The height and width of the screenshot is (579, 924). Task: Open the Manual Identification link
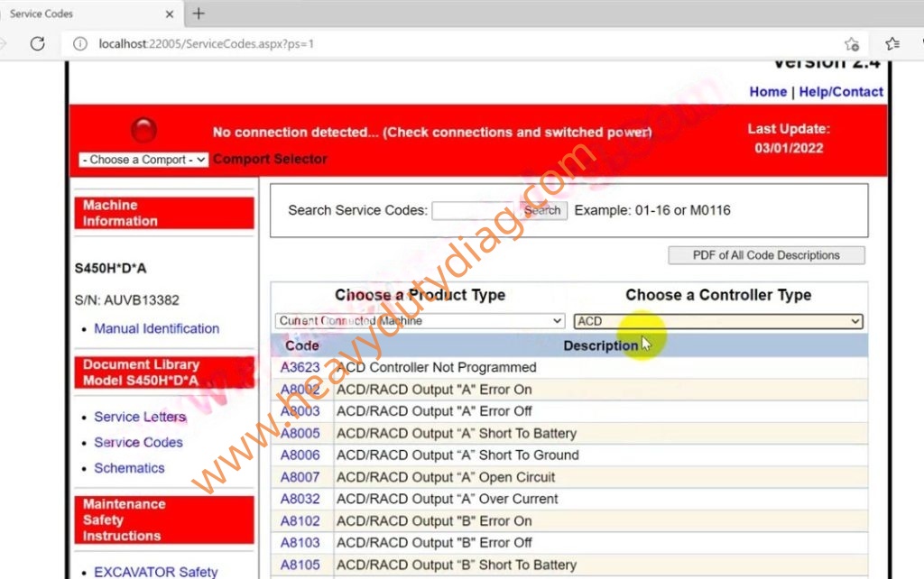point(156,328)
